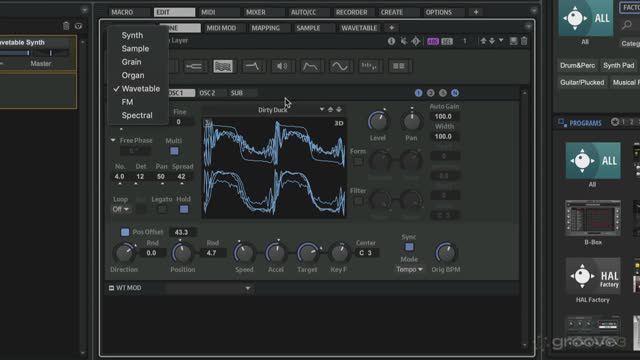Select the B-Box program thumbnail
This screenshot has height=360, width=640.
tap(593, 218)
